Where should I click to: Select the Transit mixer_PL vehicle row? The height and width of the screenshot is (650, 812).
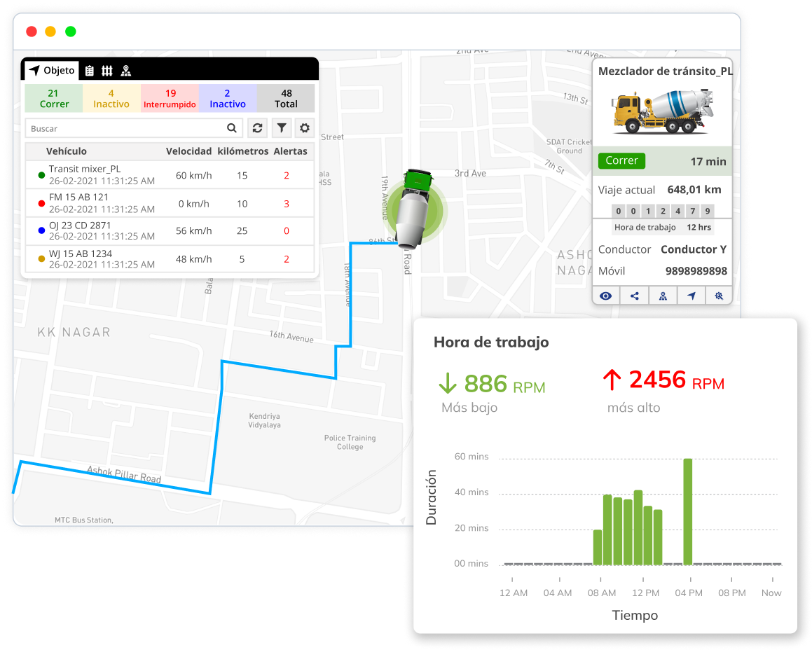pos(170,175)
